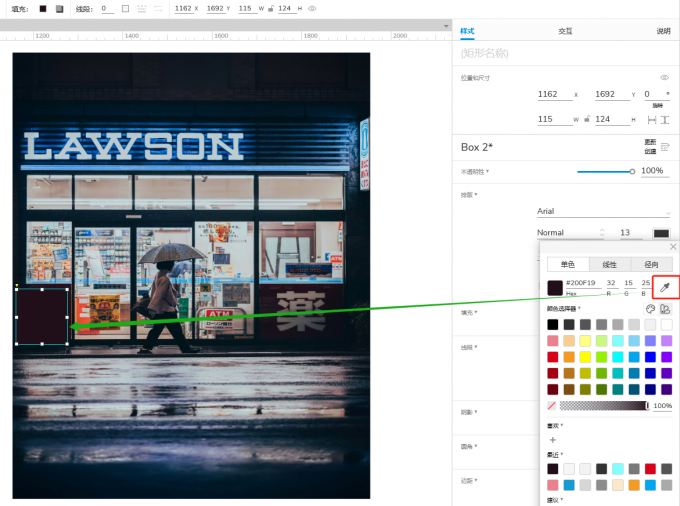Activate the eyedropper color picker tool

665,287
